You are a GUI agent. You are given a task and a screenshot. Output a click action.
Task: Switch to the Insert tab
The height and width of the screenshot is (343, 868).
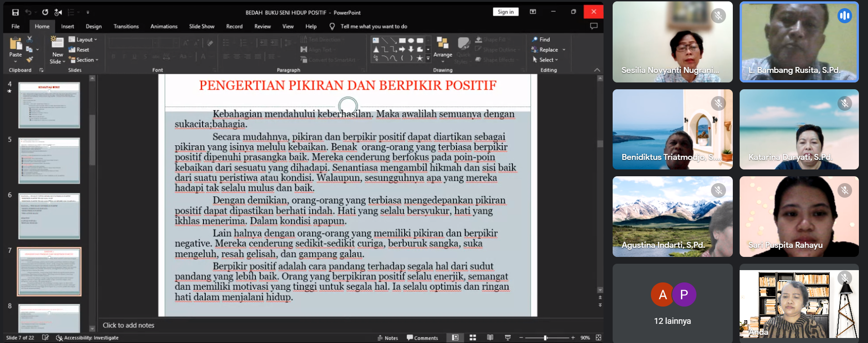pyautogui.click(x=67, y=26)
